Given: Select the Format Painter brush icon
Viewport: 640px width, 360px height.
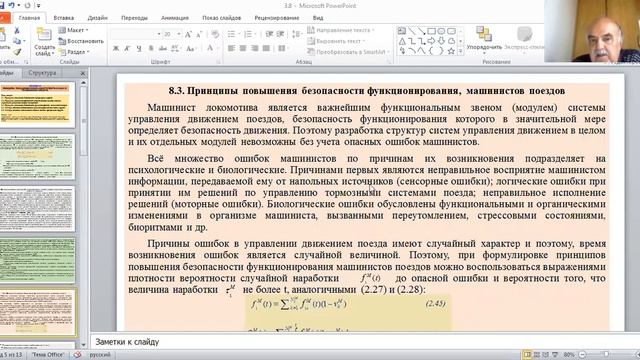Looking at the screenshot, I should point(17,52).
